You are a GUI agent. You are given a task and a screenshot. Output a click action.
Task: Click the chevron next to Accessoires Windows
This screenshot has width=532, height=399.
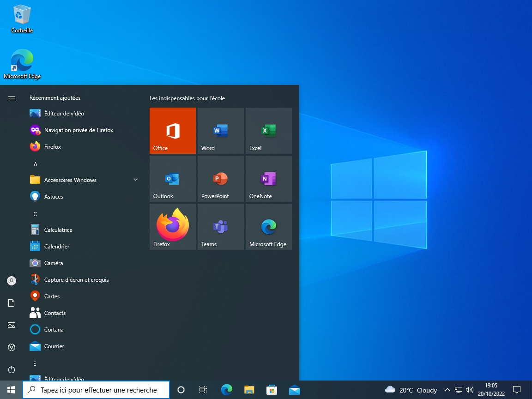pos(136,180)
